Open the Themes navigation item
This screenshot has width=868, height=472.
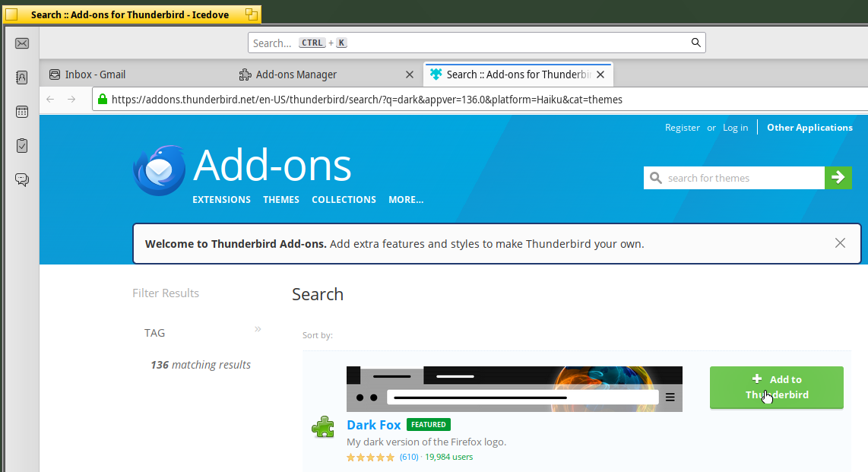(x=281, y=200)
